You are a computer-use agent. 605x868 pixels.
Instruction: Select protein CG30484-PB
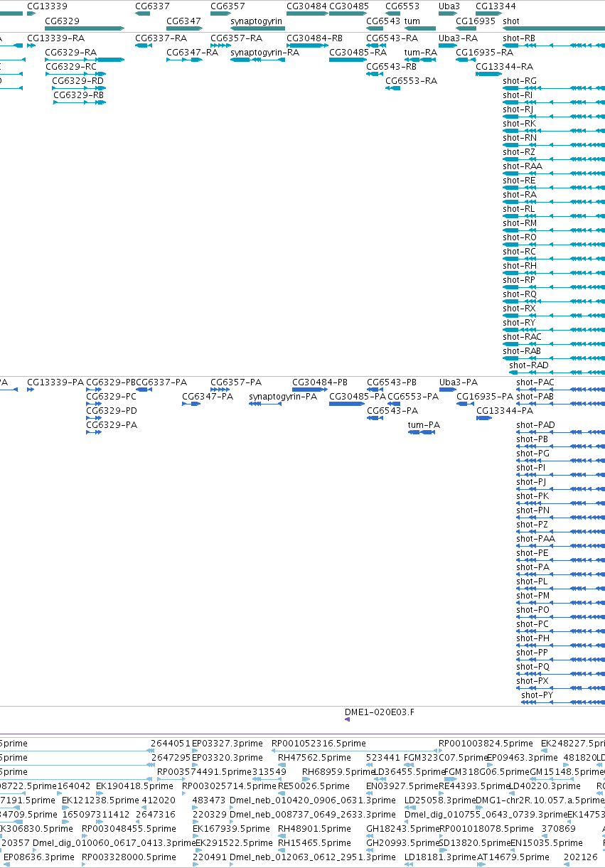click(320, 382)
